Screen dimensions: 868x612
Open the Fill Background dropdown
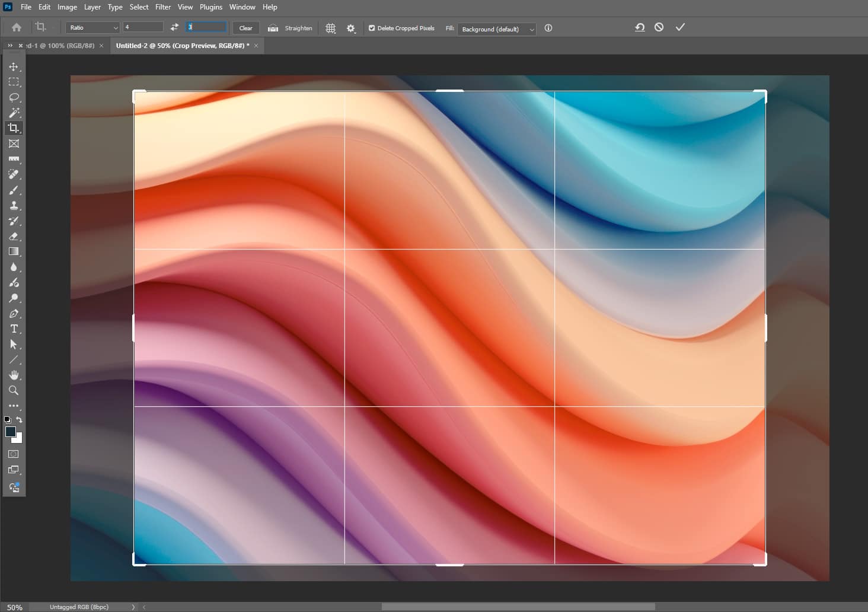click(497, 29)
